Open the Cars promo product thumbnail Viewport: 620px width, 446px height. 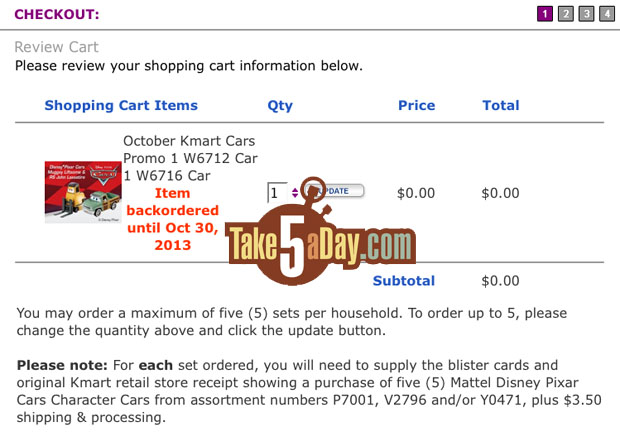pyautogui.click(x=83, y=192)
